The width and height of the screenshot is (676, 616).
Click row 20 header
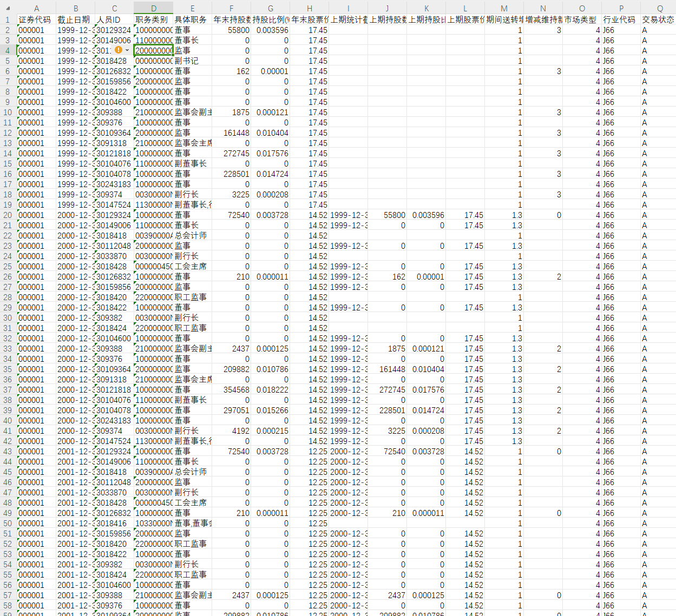[8, 215]
